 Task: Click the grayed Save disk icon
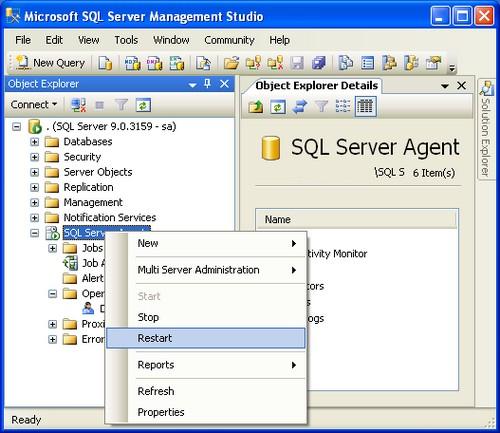coord(297,63)
